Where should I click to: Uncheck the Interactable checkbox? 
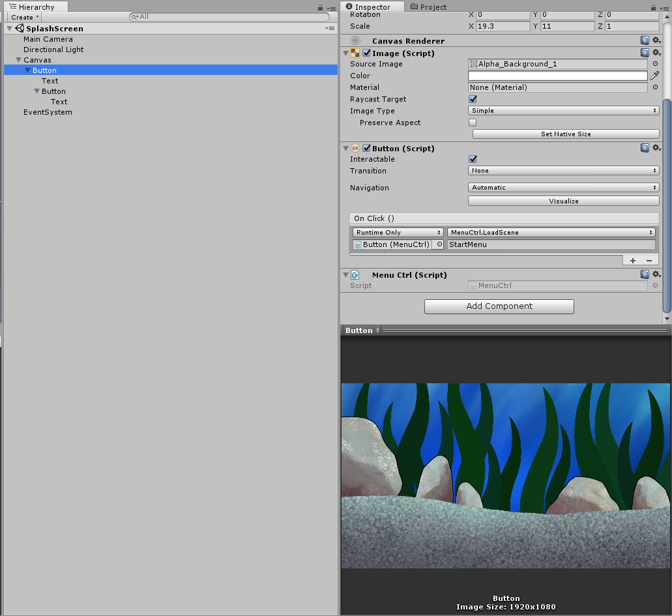[x=473, y=159]
